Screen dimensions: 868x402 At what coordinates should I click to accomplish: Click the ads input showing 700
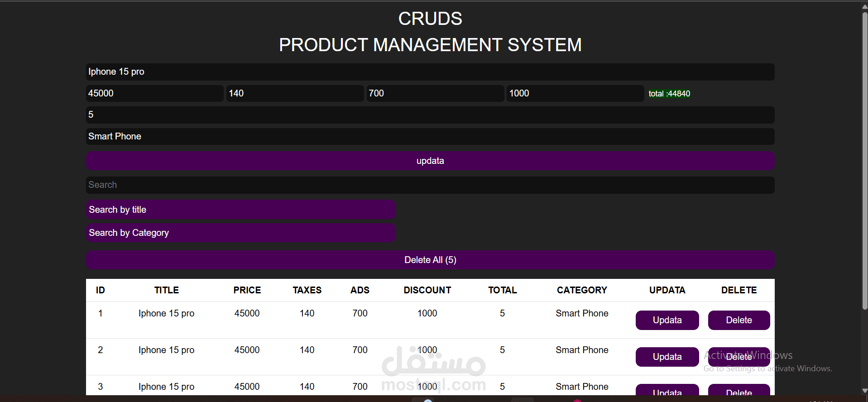(435, 93)
